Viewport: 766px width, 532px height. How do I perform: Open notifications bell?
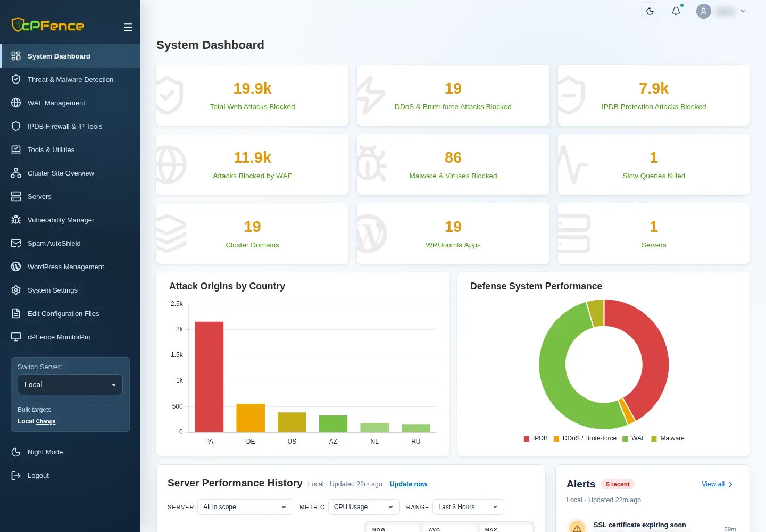(x=676, y=11)
